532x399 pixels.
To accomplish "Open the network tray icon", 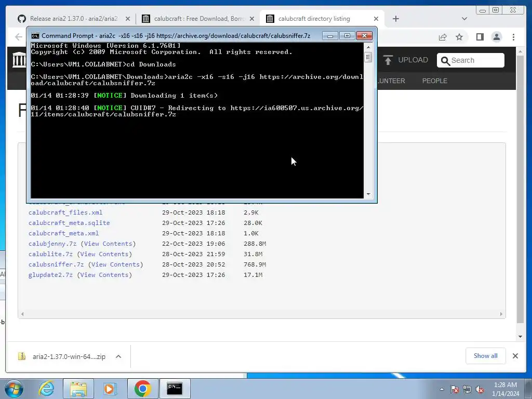I will click(x=467, y=389).
